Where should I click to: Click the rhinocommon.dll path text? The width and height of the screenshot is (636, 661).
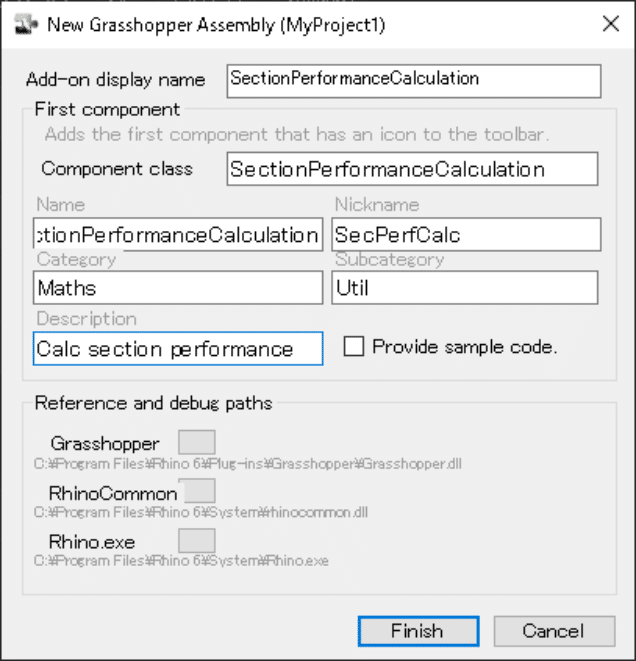pyautogui.click(x=201, y=513)
